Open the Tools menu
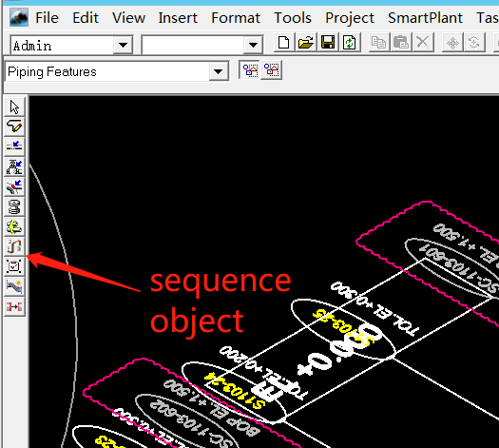The height and width of the screenshot is (448, 499). (293, 18)
